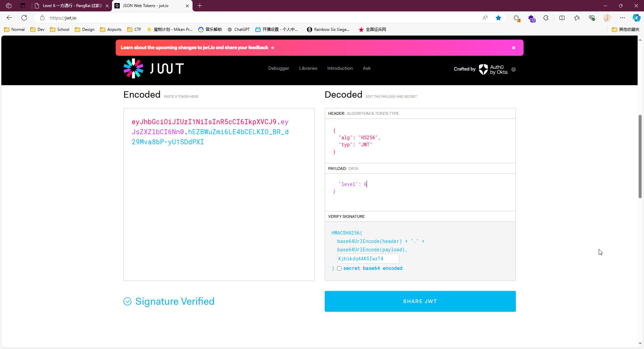Open the Debugger nav item
Viewport: 644px width, 349px height.
[278, 68]
